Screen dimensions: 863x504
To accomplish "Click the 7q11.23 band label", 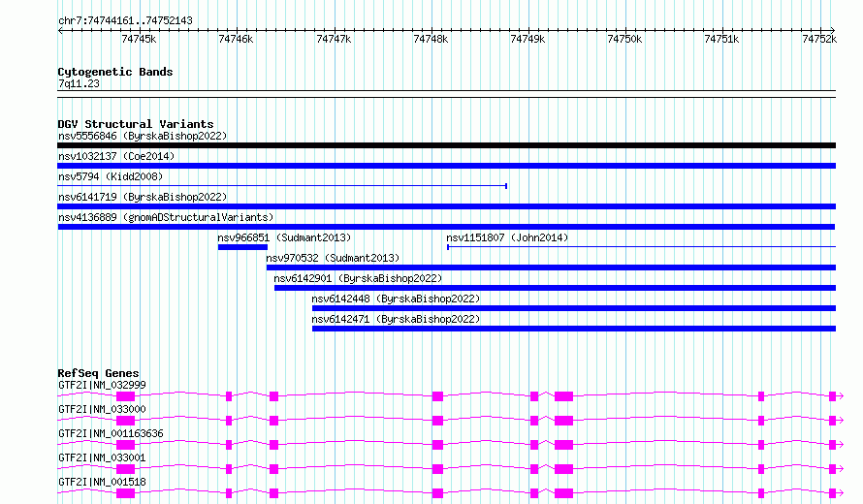I will [x=79, y=83].
